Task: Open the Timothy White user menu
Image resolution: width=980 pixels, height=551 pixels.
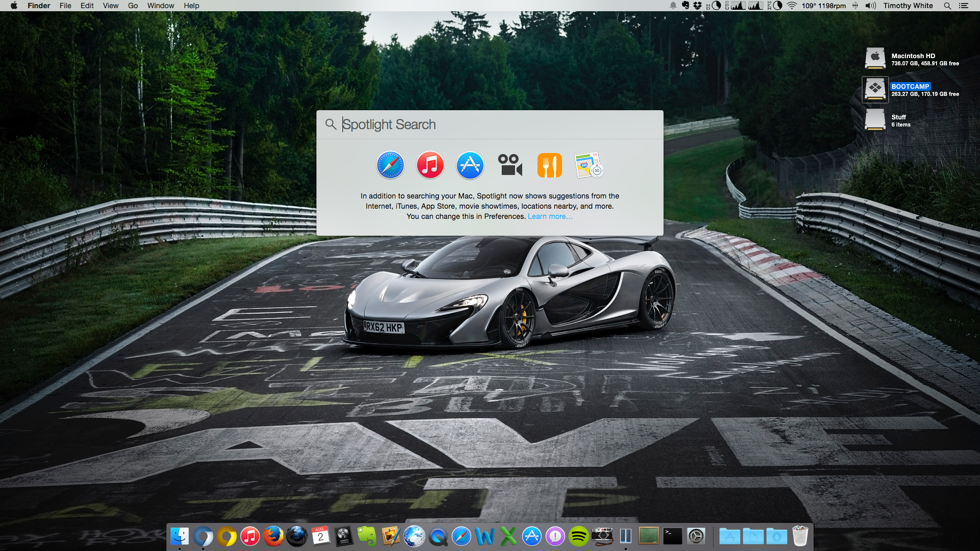Action: click(908, 6)
